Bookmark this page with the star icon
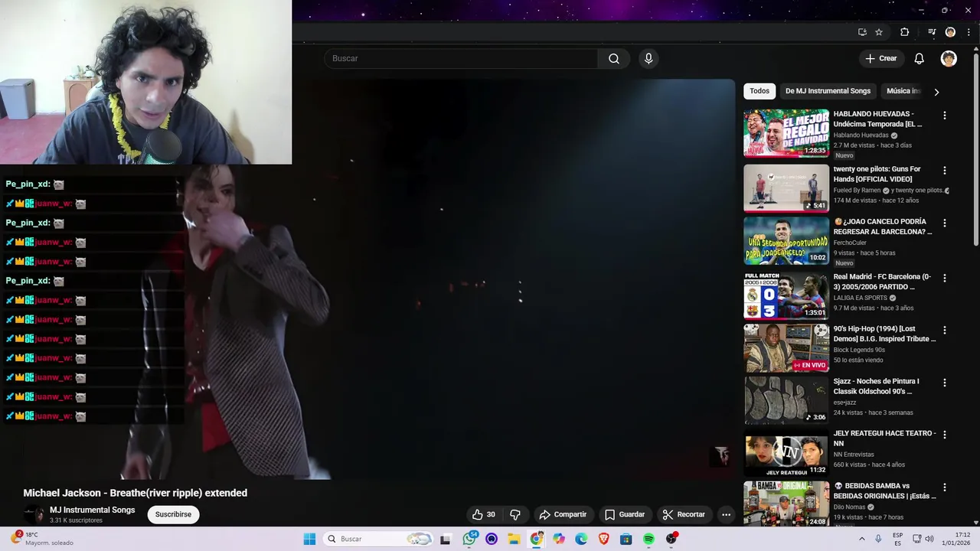The image size is (980, 551). pos(879,32)
